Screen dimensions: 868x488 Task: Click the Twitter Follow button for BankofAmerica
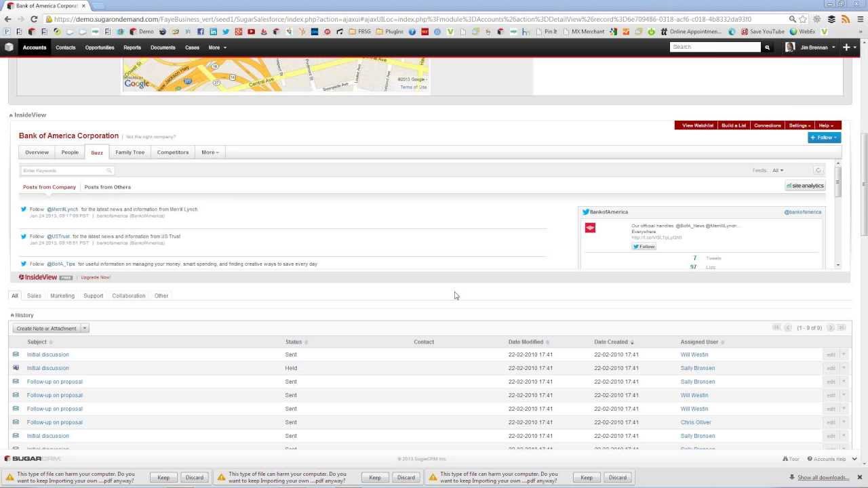pos(644,247)
